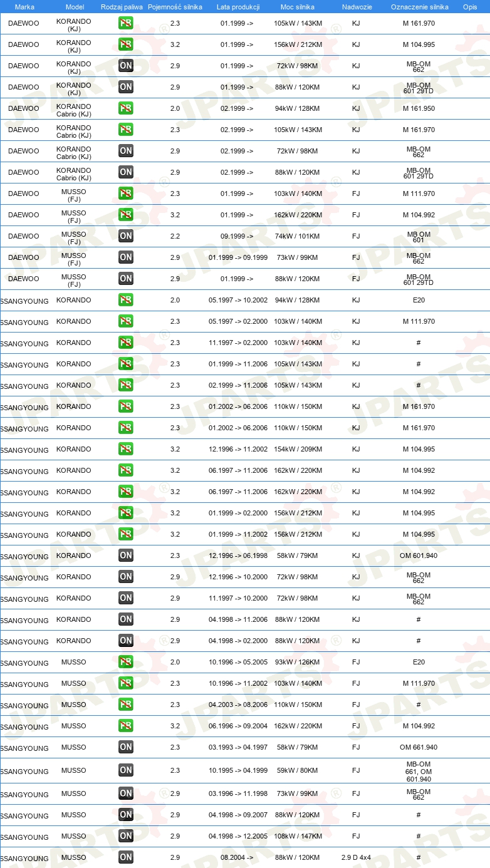Click the 'Oznaczenie silnika' column header
The image size is (490, 868).
tap(419, 7)
